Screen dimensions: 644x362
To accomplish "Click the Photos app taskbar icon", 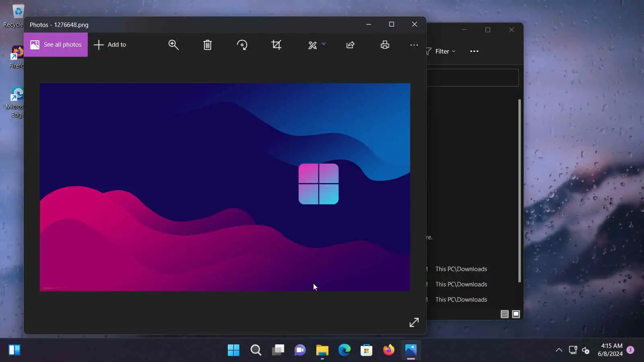I will coord(411,350).
